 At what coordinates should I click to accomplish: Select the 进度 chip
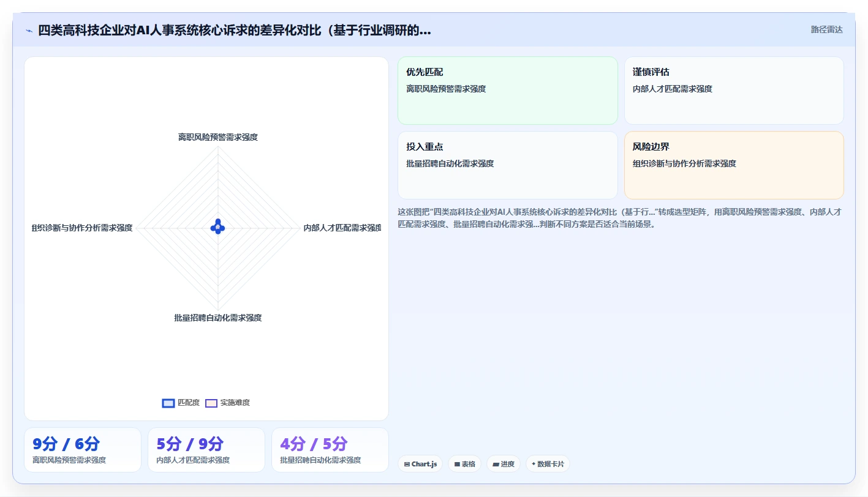click(504, 464)
